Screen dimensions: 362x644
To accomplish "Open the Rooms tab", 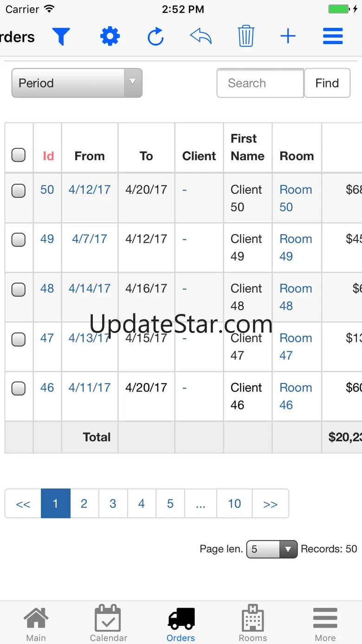I will point(253,623).
